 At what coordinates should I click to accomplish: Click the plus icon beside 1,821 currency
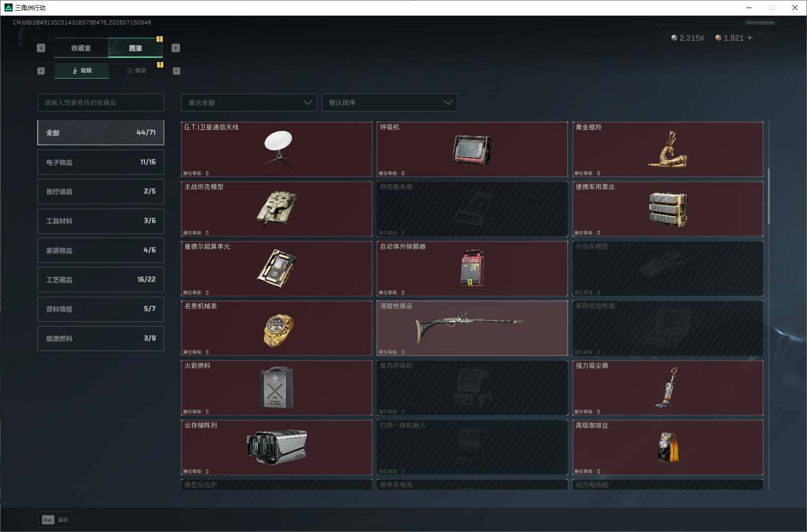[x=750, y=38]
